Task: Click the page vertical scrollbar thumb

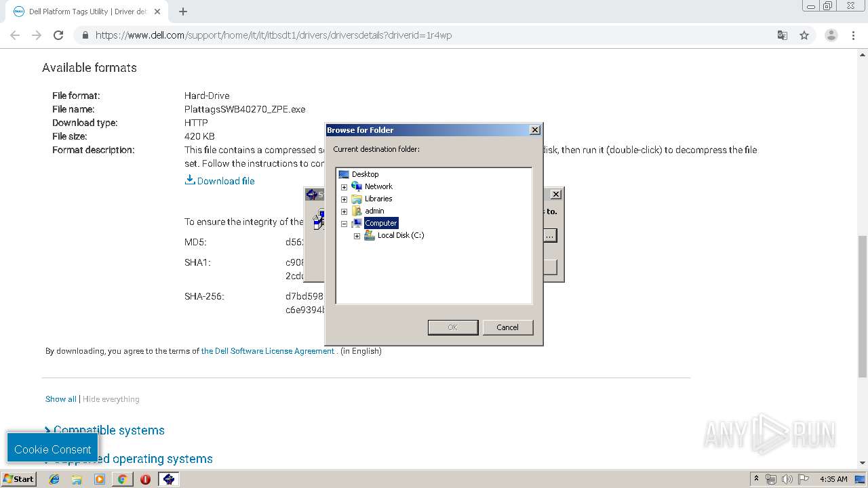Action: 863,306
